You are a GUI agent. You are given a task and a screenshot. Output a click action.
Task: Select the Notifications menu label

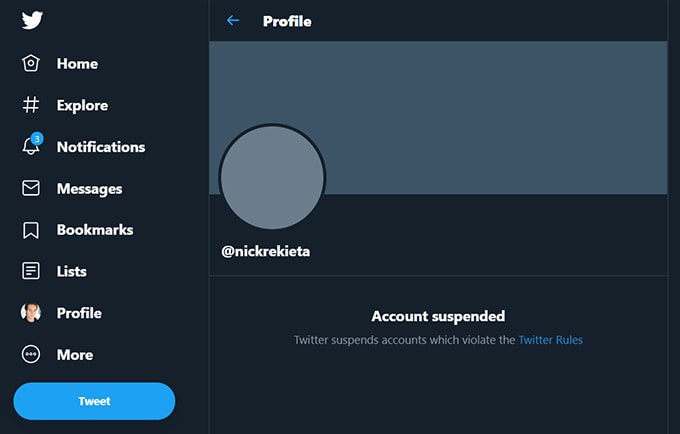[x=101, y=147]
